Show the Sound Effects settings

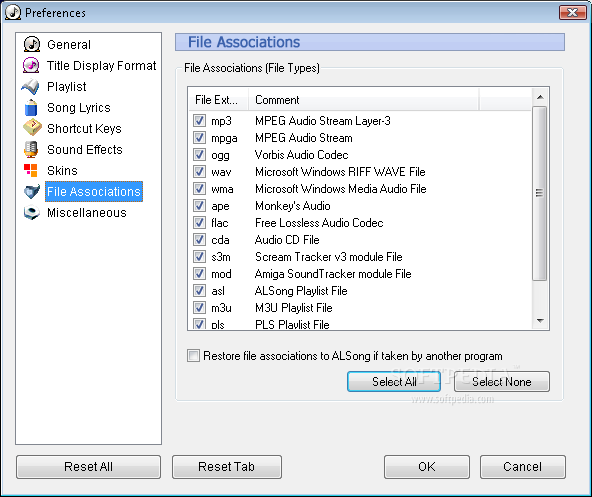point(85,150)
